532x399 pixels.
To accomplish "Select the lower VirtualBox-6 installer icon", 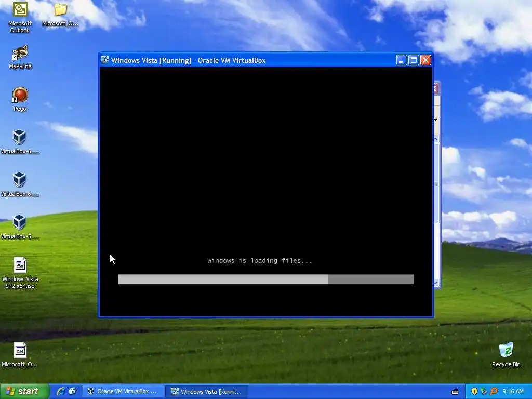I will pyautogui.click(x=19, y=184).
